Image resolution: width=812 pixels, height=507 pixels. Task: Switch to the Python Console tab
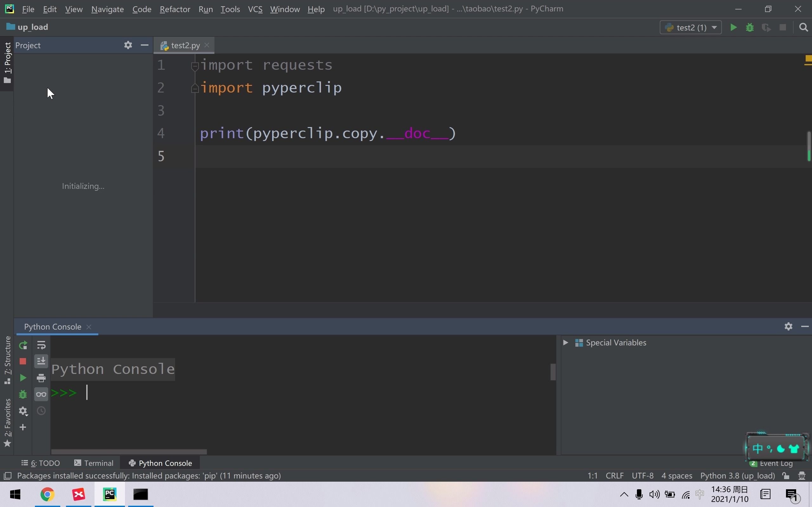coord(165,463)
